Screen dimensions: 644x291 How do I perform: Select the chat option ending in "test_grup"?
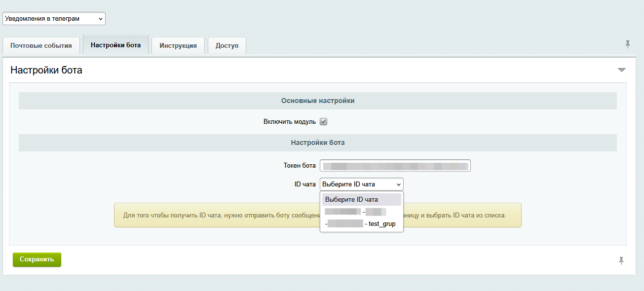tap(361, 224)
